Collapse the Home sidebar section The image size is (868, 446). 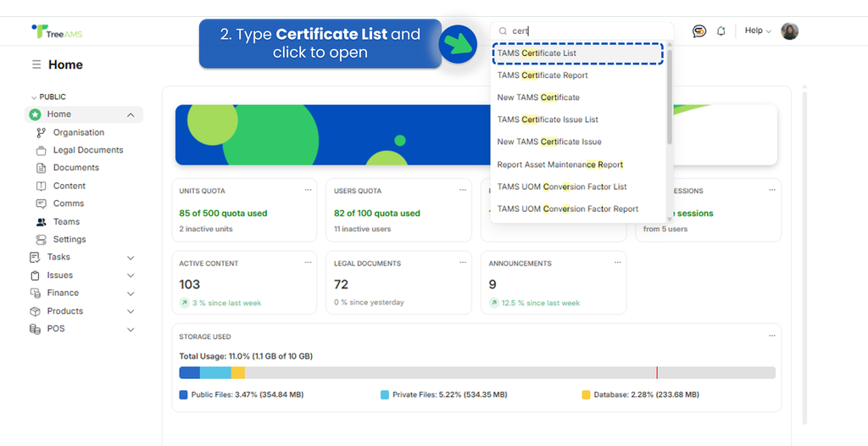click(131, 114)
